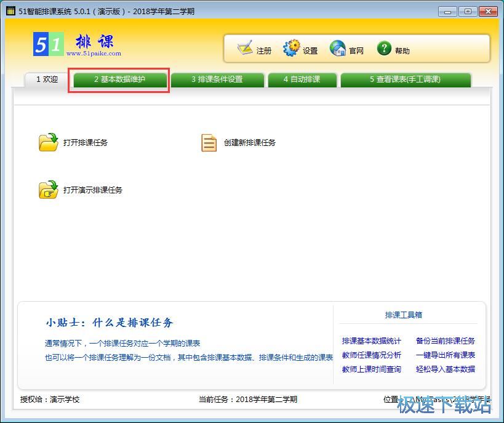Open the 5 查看课表(手工调课) tab
504x423 pixels.
[x=406, y=79]
